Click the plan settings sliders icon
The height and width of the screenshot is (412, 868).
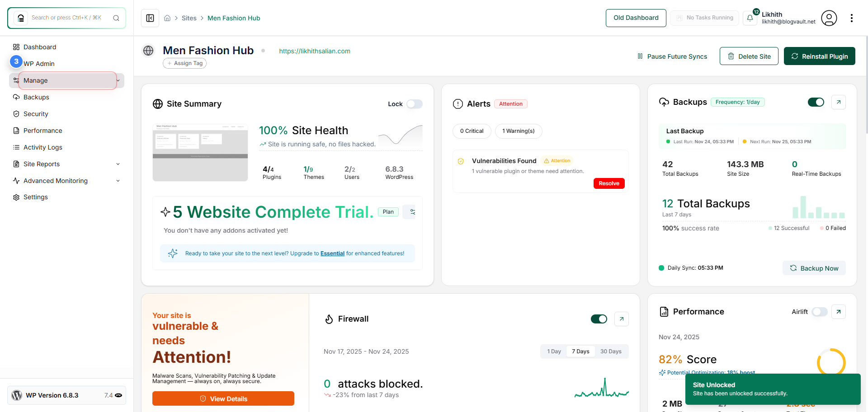click(412, 212)
